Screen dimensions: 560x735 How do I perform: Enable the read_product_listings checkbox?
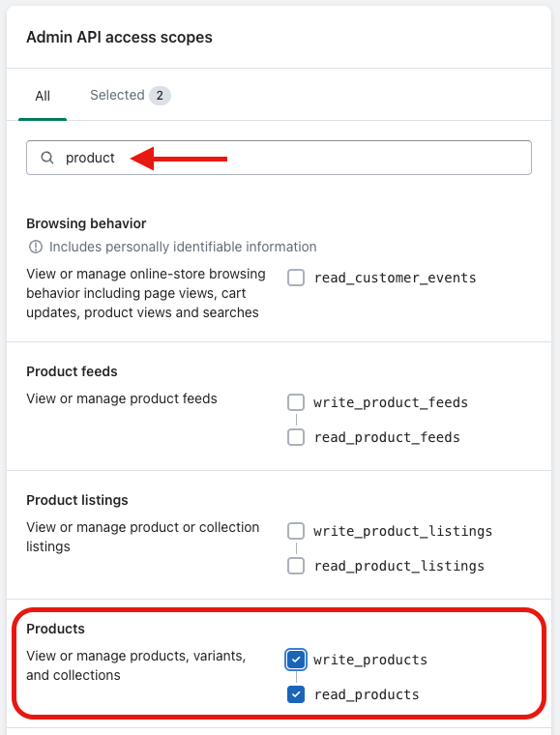[x=296, y=566]
